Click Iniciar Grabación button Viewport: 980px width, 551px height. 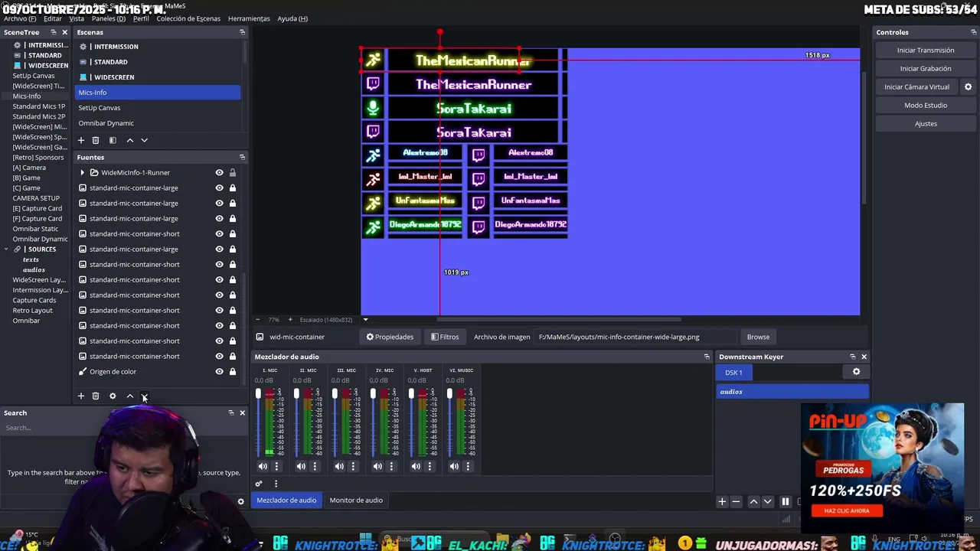tap(926, 69)
